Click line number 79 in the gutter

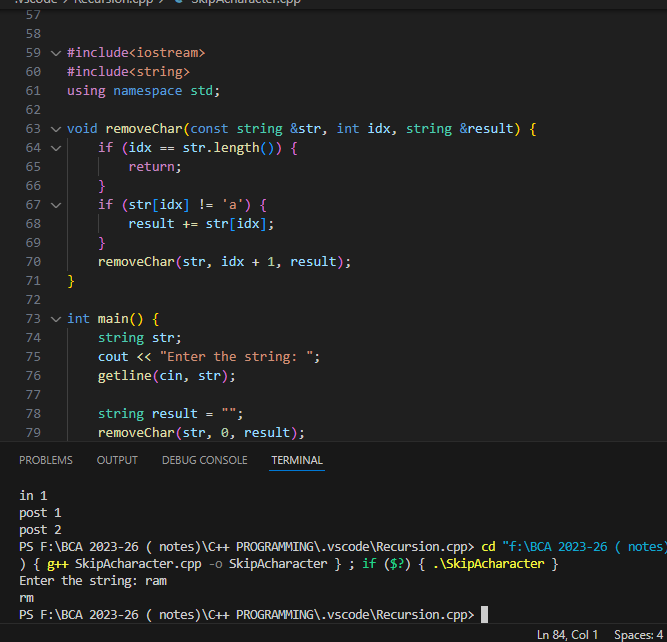point(33,433)
